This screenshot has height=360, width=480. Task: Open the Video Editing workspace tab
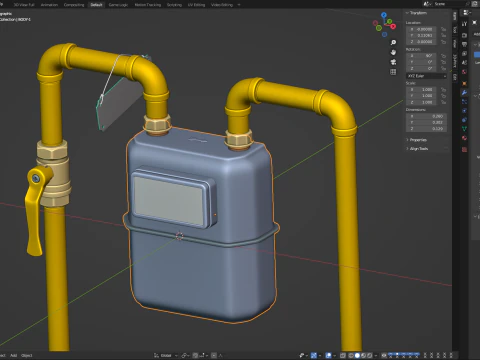tap(222, 5)
